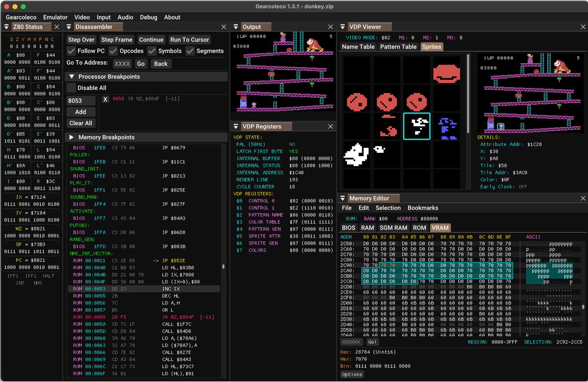Close the Z80 Status panel
Screen dimensions: 588x382
(56, 27)
